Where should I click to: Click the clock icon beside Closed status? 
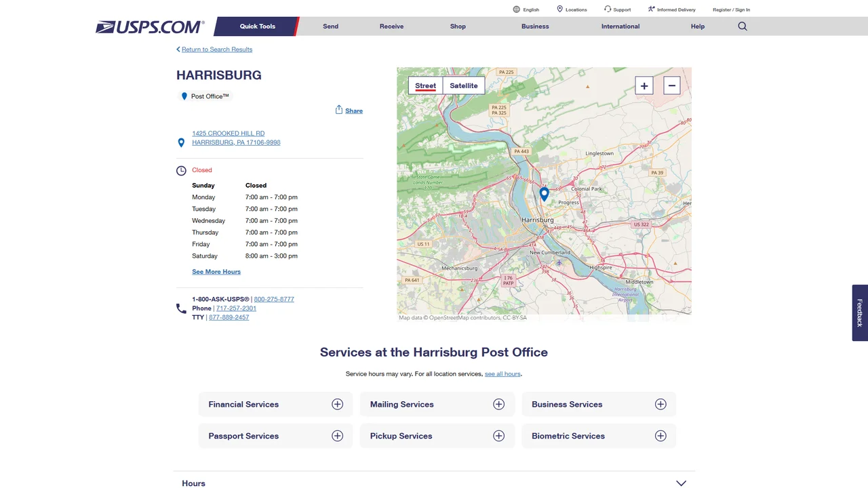click(181, 171)
